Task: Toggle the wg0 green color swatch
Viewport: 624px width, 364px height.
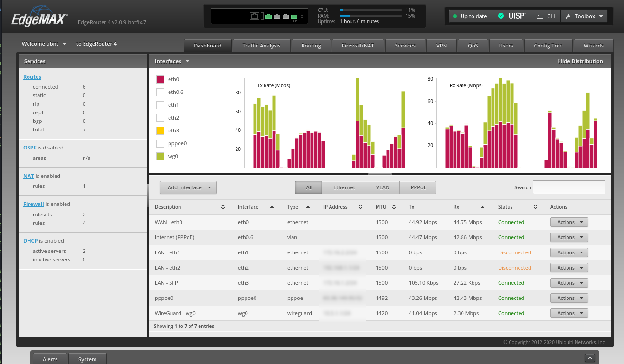Action: [x=160, y=156]
